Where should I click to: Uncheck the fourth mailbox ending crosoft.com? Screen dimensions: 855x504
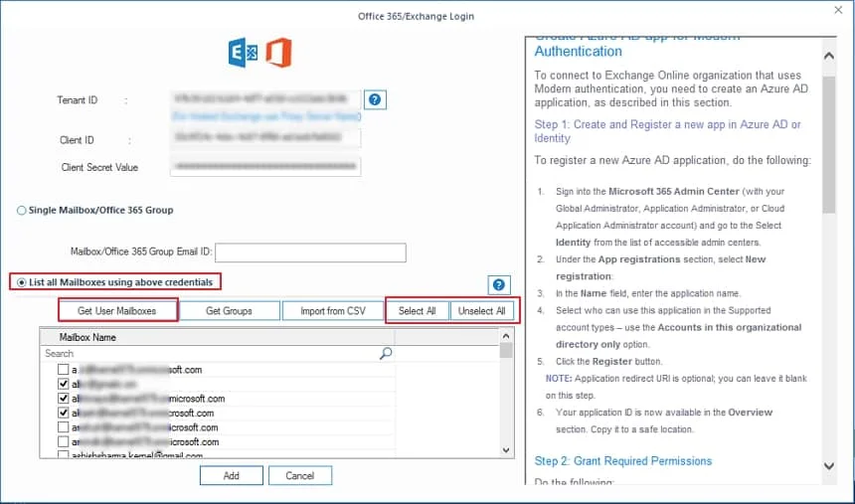tap(64, 413)
